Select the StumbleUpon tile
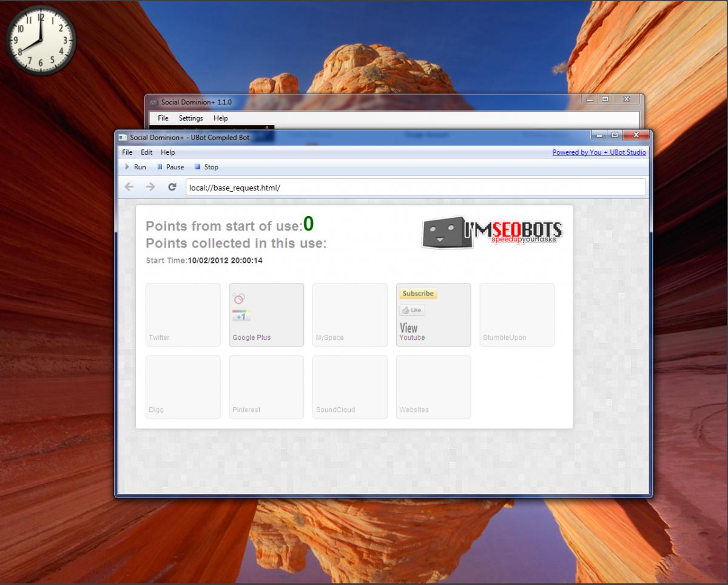This screenshot has width=728, height=585. pos(517,314)
